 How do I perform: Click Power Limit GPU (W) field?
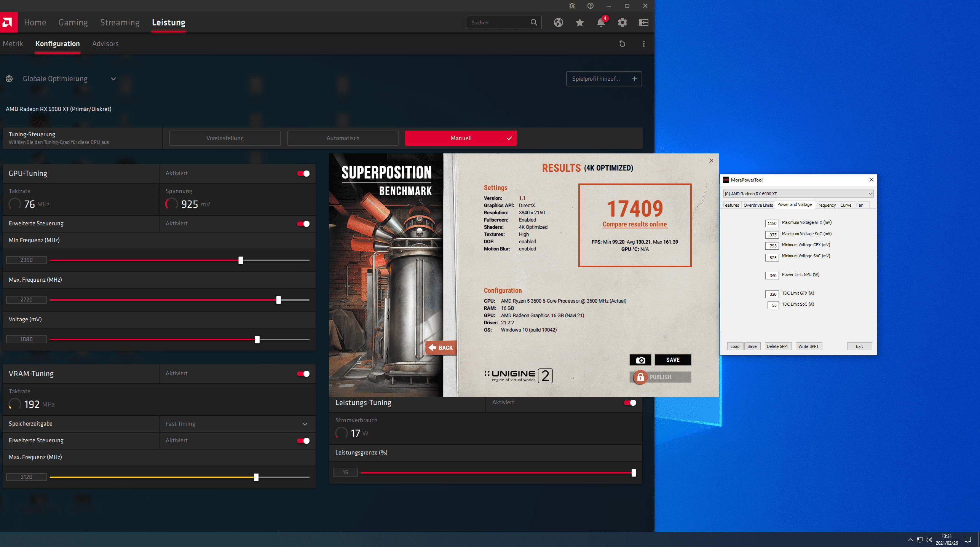point(772,276)
